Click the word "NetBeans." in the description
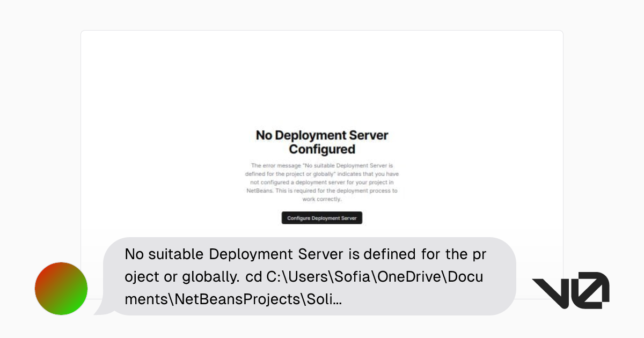The height and width of the screenshot is (338, 644). (259, 190)
